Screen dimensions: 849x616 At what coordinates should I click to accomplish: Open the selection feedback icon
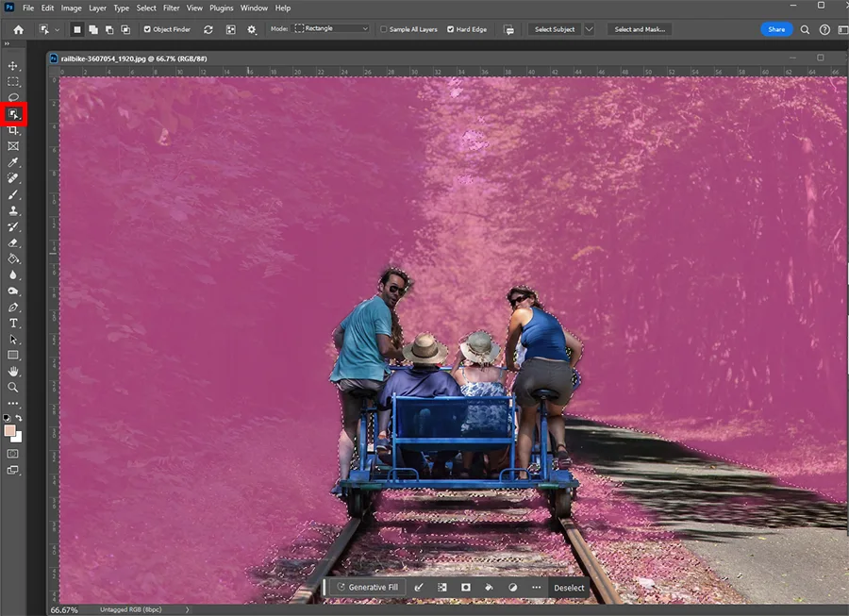[x=509, y=30]
